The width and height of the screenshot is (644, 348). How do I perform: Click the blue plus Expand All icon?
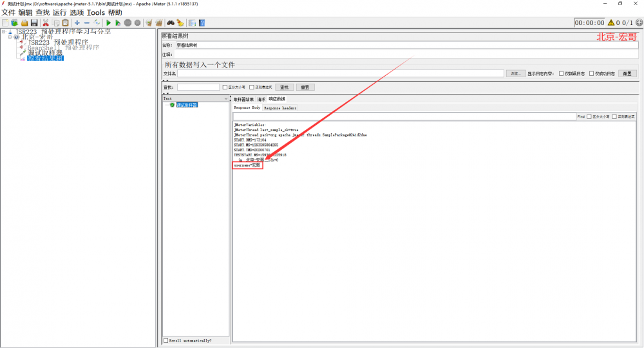(x=77, y=23)
